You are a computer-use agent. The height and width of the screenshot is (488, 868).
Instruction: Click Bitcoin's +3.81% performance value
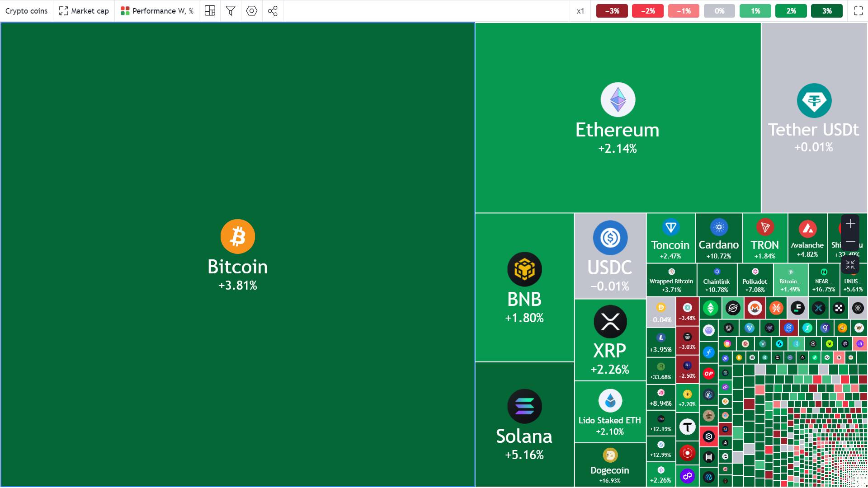[238, 286]
